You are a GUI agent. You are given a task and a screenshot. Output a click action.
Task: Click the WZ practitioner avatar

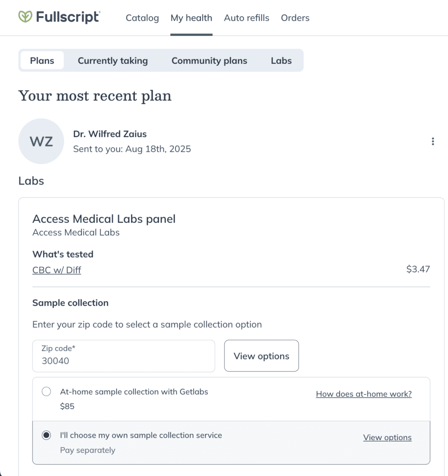pos(41,141)
